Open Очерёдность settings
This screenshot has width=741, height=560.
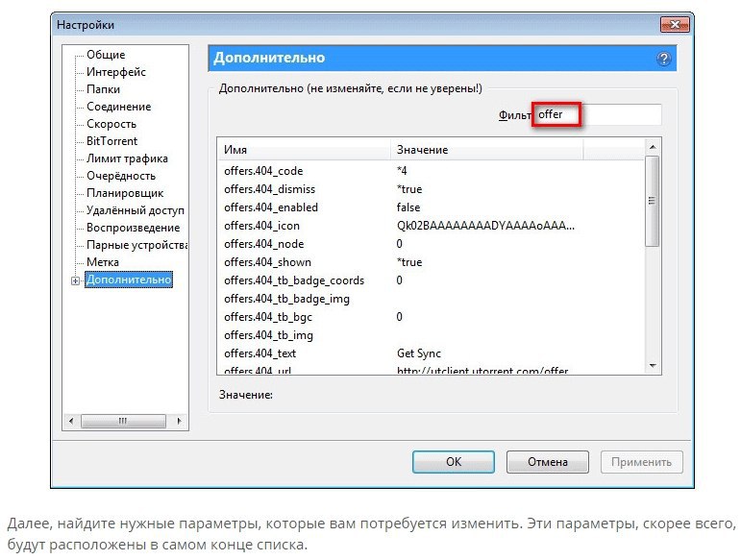click(x=121, y=176)
